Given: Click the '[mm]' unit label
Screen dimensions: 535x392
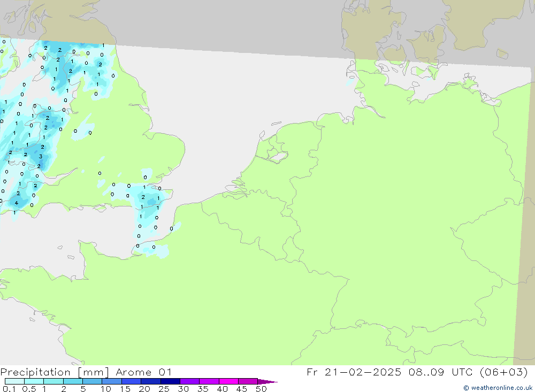Looking at the screenshot, I should [x=93, y=372].
